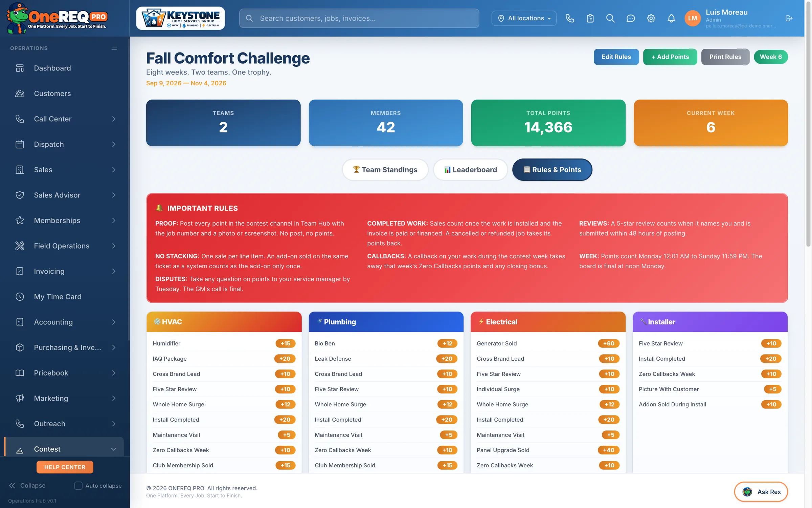Screen dimensions: 812x508
Task: Enable the Auto collapse checkbox
Action: click(x=78, y=486)
